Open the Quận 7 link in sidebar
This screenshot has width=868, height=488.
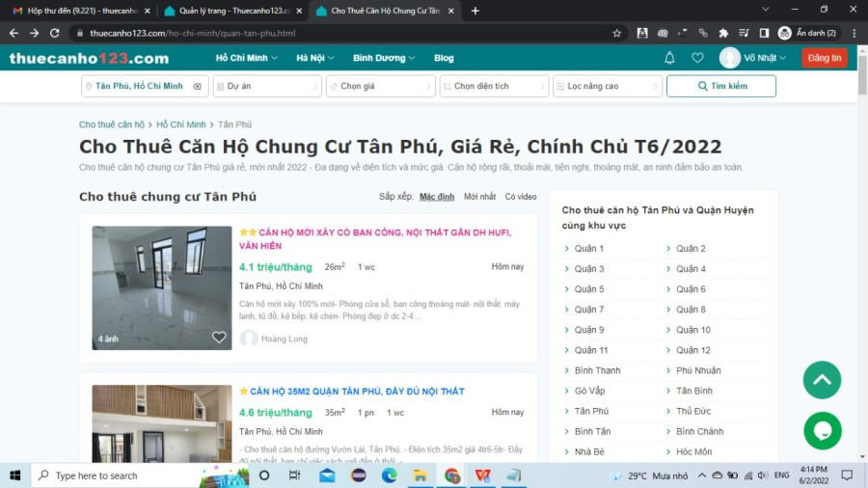[588, 310]
